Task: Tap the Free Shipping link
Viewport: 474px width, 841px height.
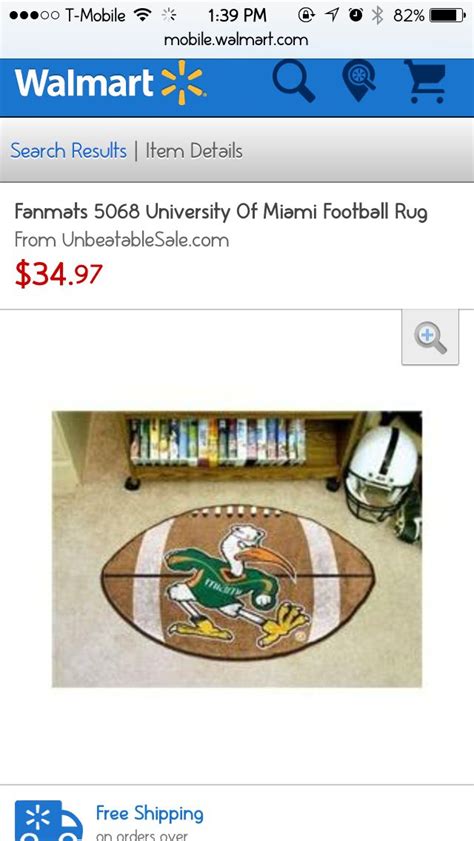Action: [x=150, y=813]
